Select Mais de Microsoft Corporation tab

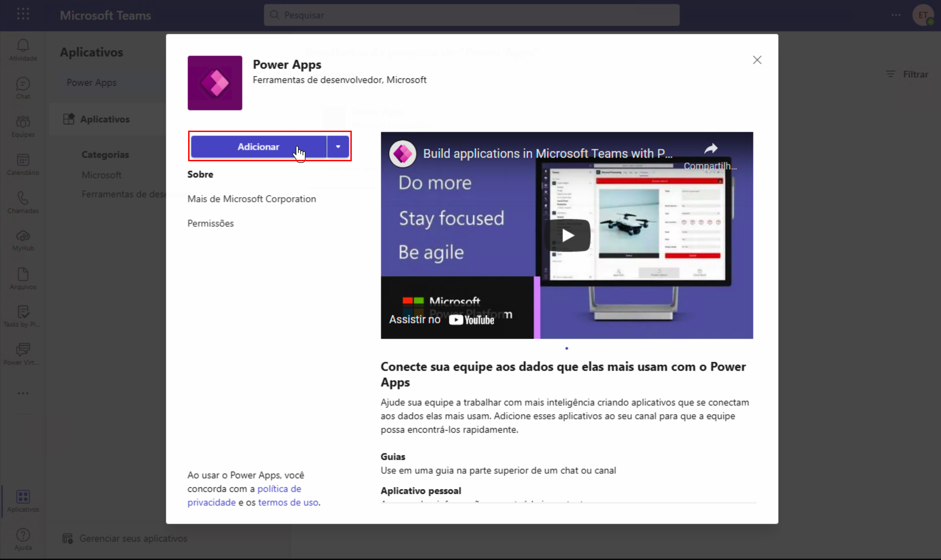[252, 199]
